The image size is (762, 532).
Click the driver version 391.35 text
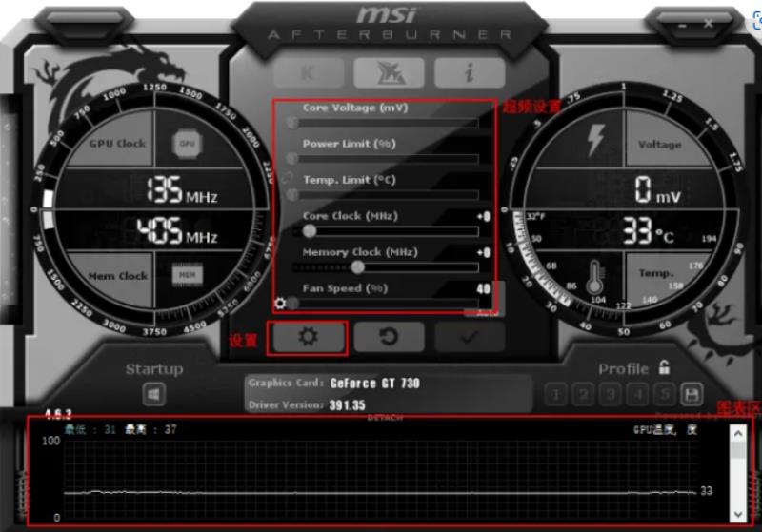click(347, 404)
